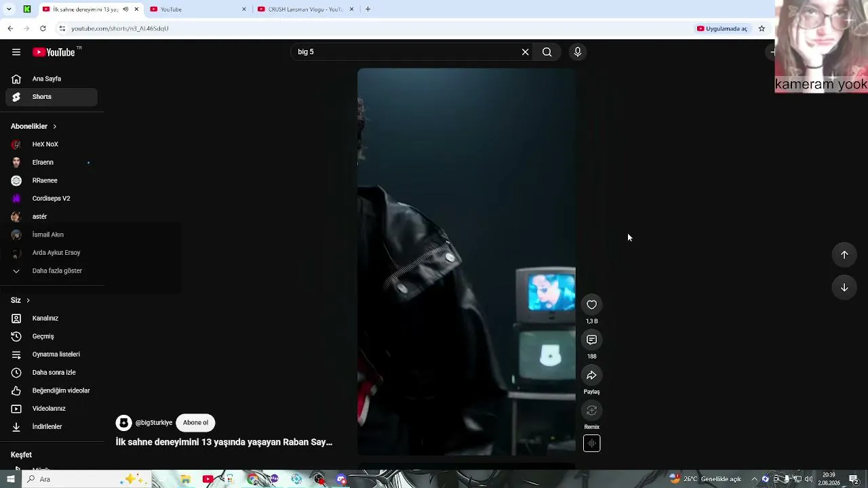
Task: Open the YouTube guide hamburger menu
Action: pyautogui.click(x=16, y=52)
